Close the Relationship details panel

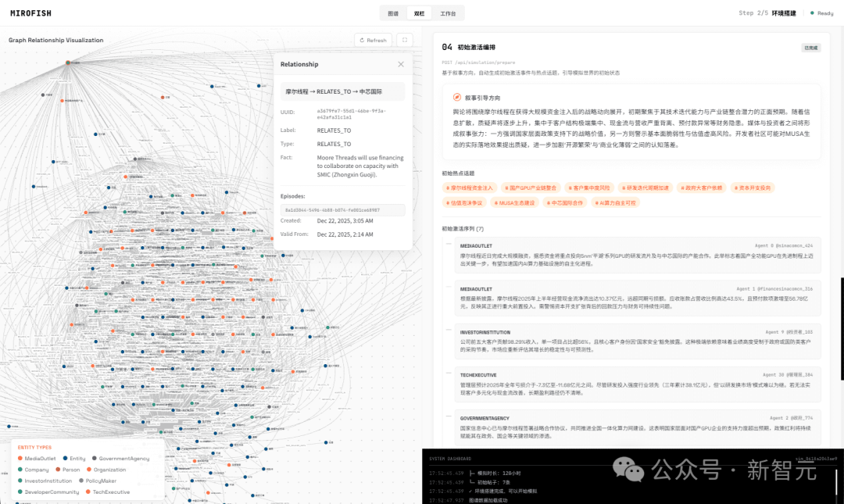point(401,64)
